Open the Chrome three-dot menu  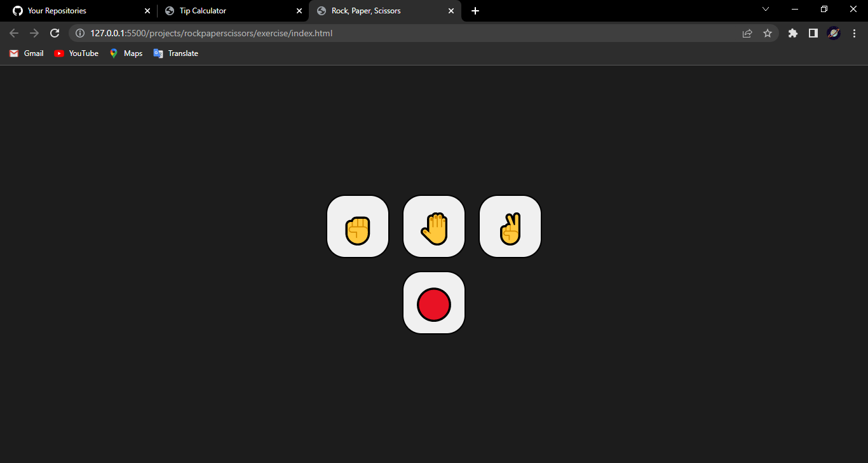click(854, 33)
